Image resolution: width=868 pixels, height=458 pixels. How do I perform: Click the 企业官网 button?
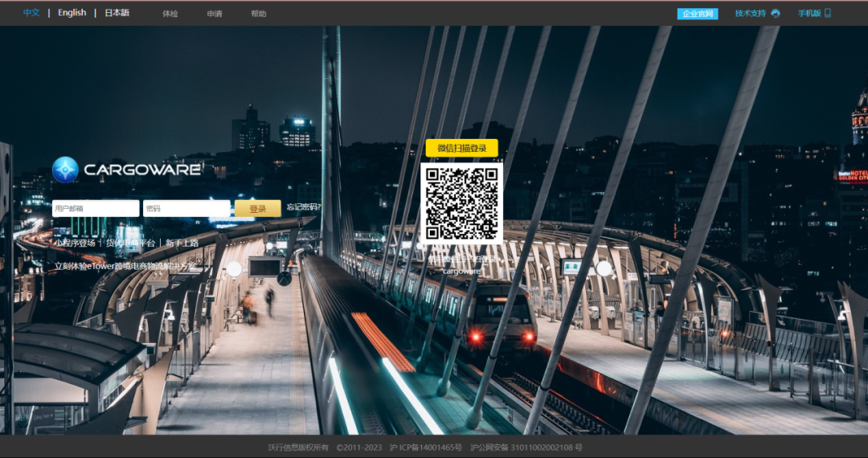698,14
